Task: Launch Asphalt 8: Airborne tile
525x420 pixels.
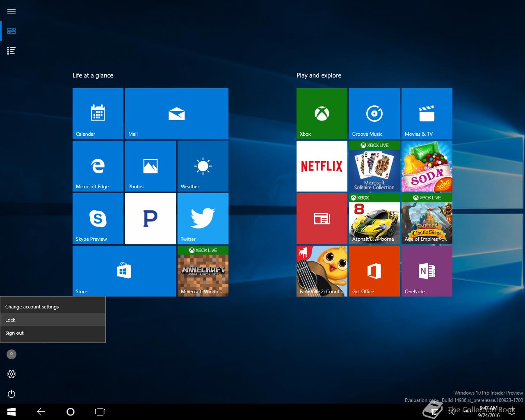Action: coord(374,219)
